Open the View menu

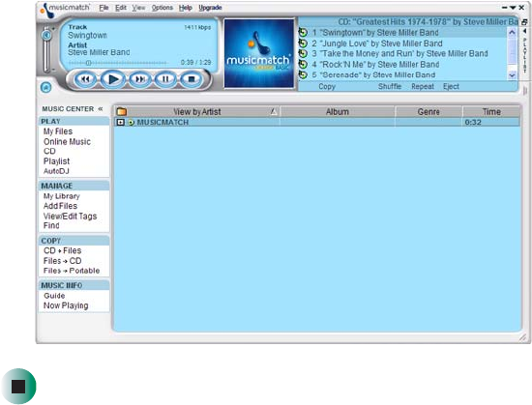tap(138, 8)
